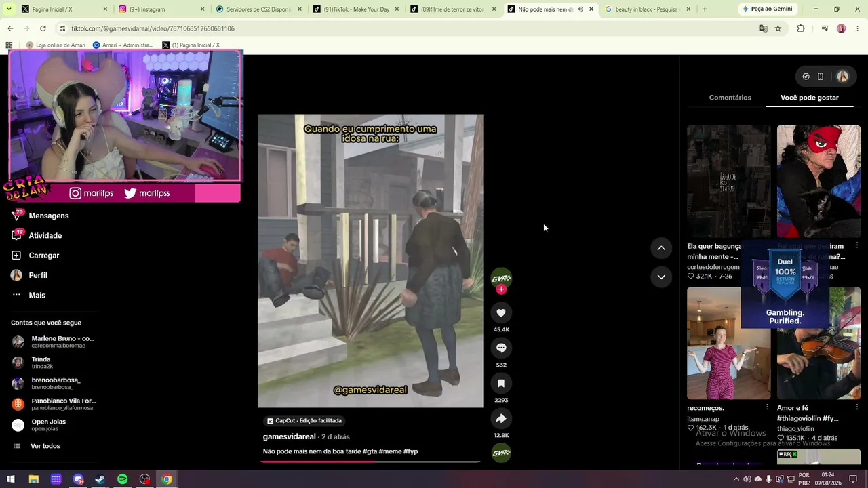
Task: Go to the previous video with the up arrow
Action: click(x=661, y=248)
